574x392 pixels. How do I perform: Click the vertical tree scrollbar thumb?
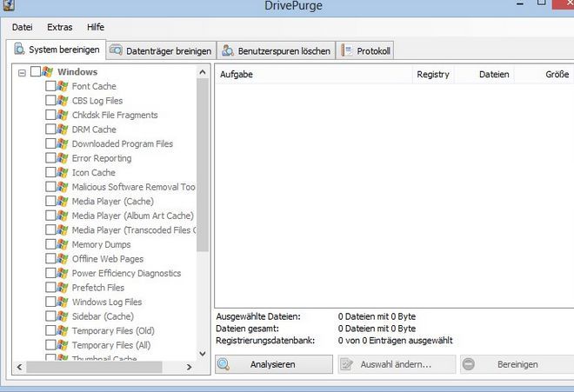(x=203, y=164)
